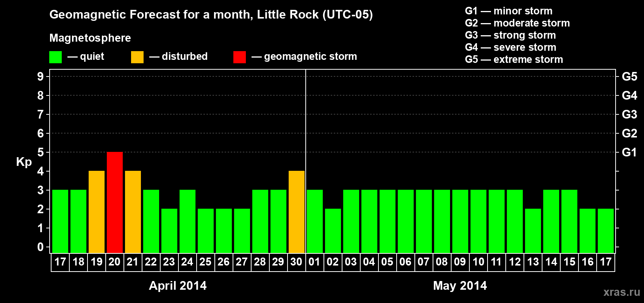This screenshot has height=303, width=644.
Task: Select the orange bar for April 30
Action: [x=297, y=212]
